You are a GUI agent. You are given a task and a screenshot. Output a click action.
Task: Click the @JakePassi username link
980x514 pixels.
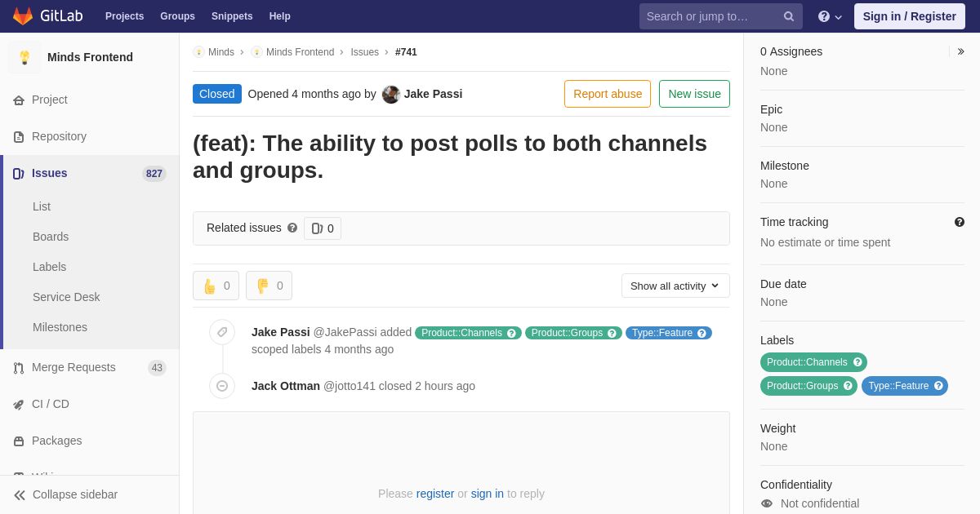pos(345,332)
